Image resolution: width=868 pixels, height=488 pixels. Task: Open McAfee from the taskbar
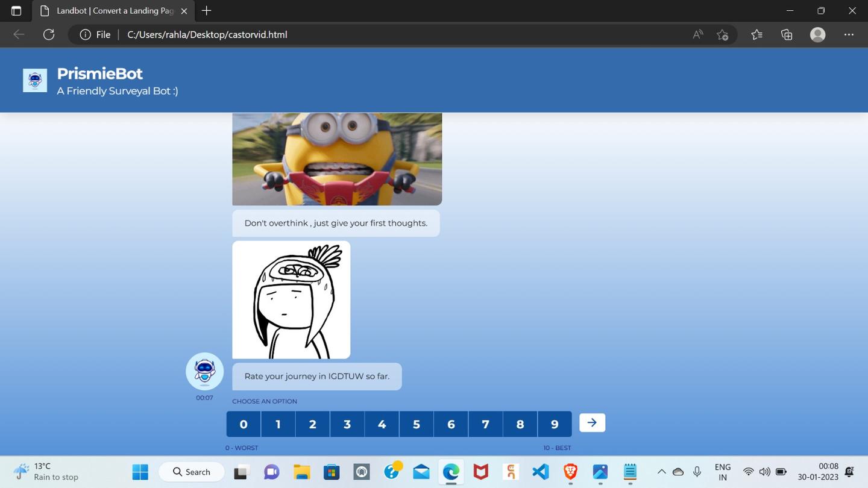tap(480, 472)
